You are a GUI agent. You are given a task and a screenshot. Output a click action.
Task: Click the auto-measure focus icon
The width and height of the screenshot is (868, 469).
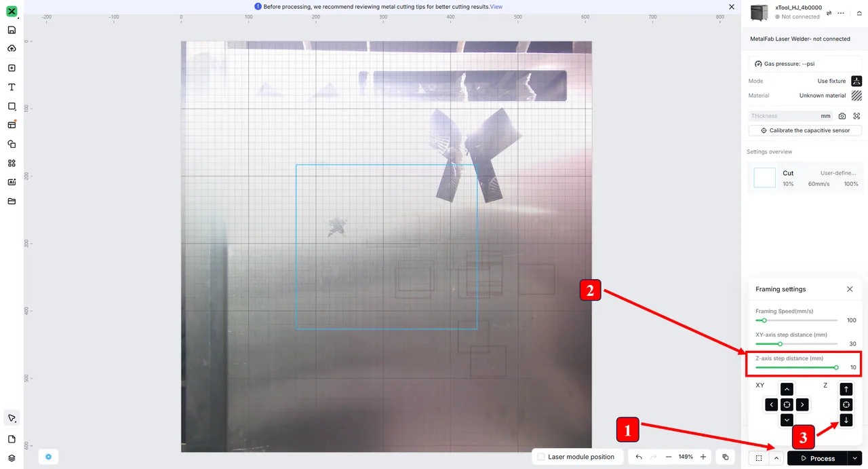(x=856, y=116)
